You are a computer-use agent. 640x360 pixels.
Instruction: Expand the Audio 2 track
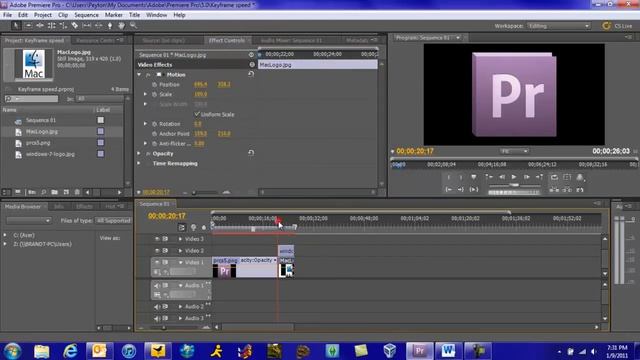coord(180,306)
